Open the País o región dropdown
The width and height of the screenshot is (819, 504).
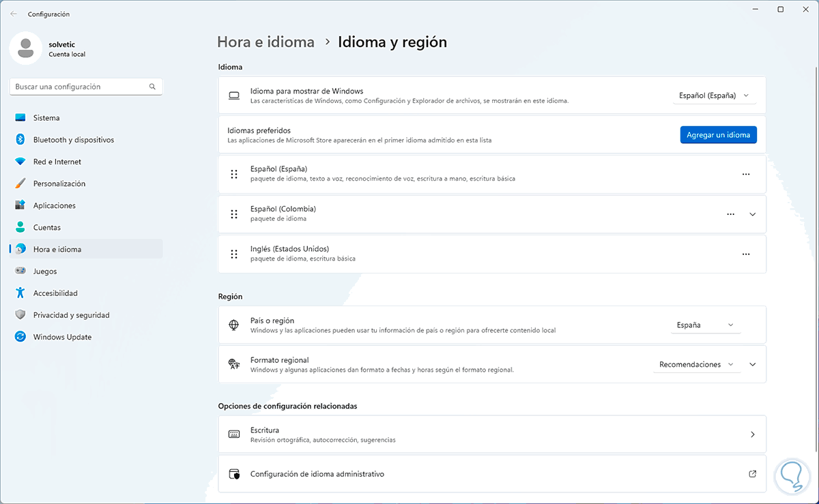tap(706, 325)
